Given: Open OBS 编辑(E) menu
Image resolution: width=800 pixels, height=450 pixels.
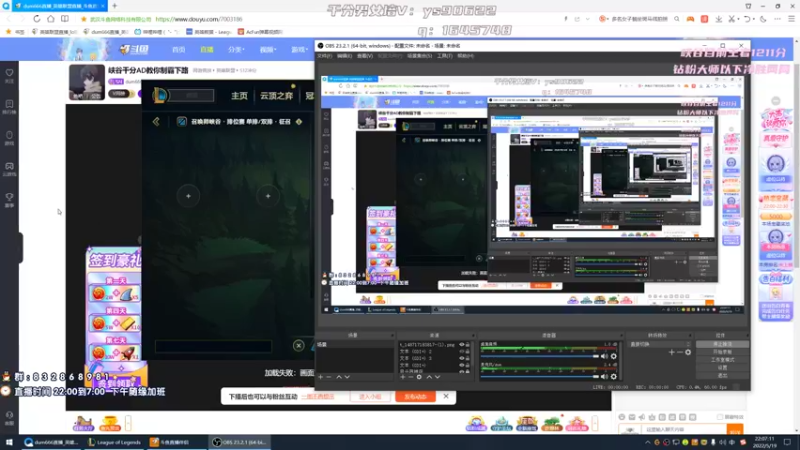Looking at the screenshot, I should [x=344, y=56].
